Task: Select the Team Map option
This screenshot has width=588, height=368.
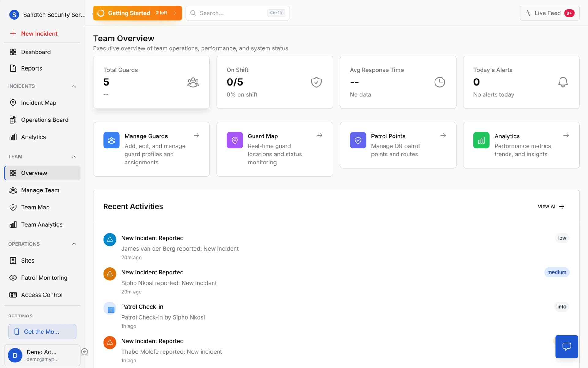Action: tap(35, 207)
